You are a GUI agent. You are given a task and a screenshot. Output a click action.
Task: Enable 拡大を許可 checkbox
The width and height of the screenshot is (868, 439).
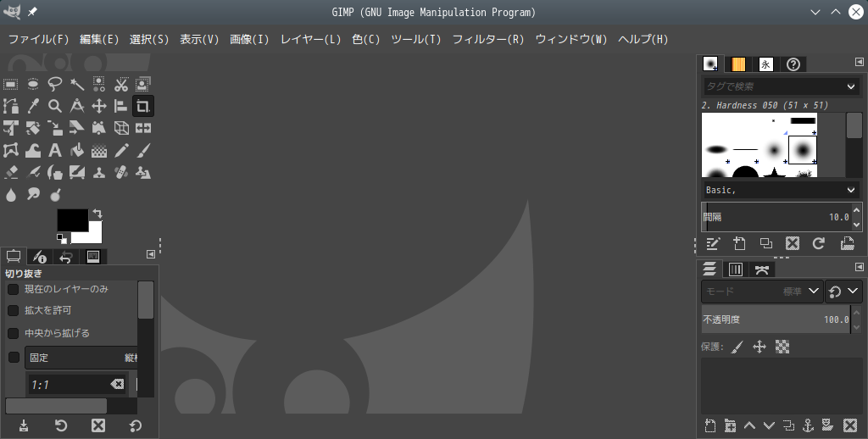point(14,310)
